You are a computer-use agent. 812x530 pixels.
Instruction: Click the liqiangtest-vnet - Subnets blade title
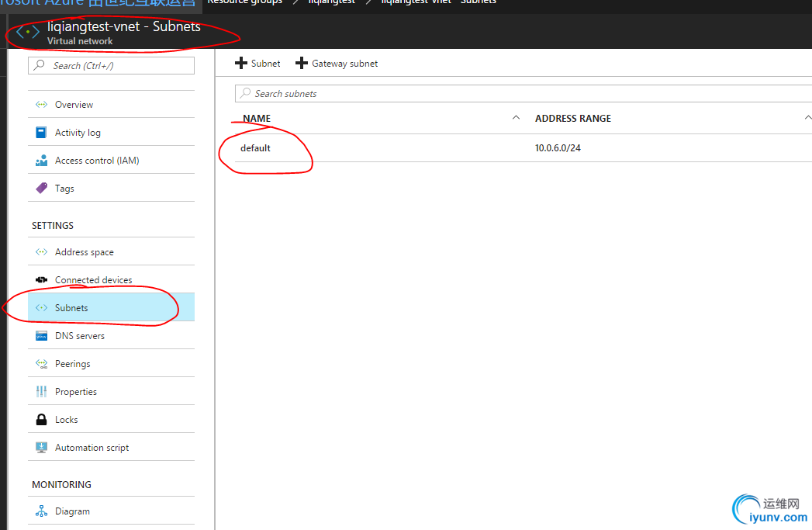click(124, 26)
